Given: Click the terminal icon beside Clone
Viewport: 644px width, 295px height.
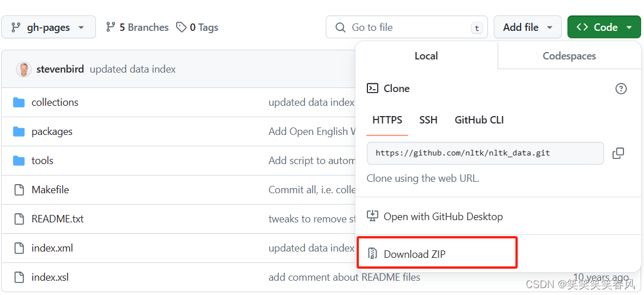Looking at the screenshot, I should point(373,89).
